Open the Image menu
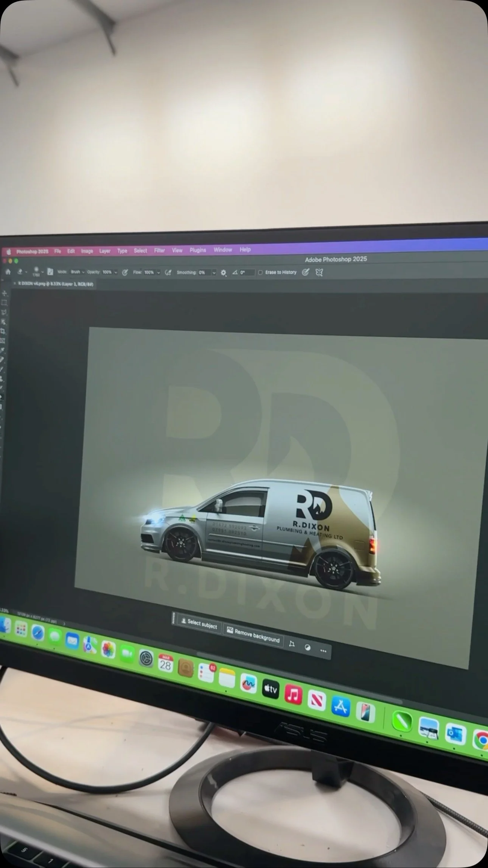Screen dimensions: 488x868 [87, 251]
